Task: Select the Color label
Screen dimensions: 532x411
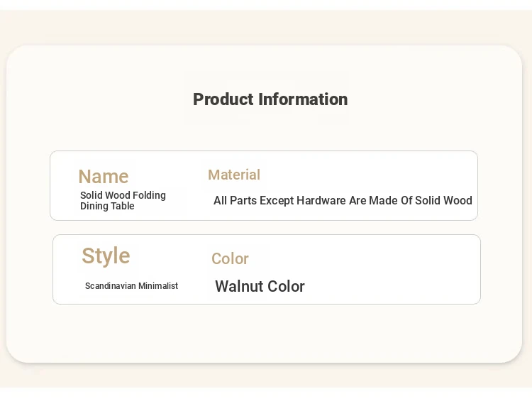Action: click(x=230, y=259)
